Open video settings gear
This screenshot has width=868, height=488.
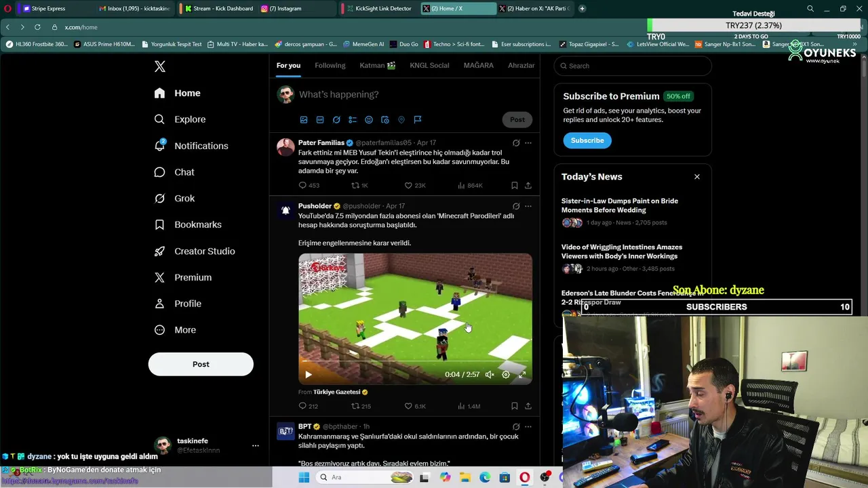[506, 375]
